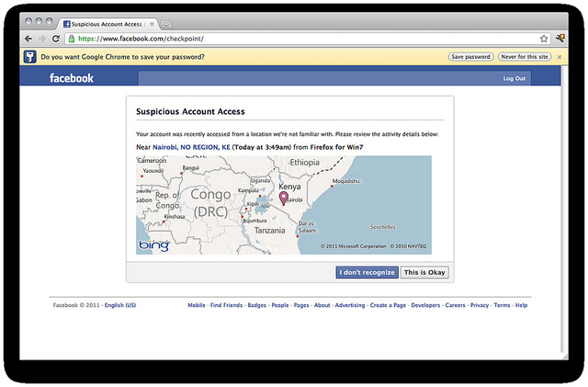Click the browser forward arrow
This screenshot has height=387, width=588.
coord(41,39)
